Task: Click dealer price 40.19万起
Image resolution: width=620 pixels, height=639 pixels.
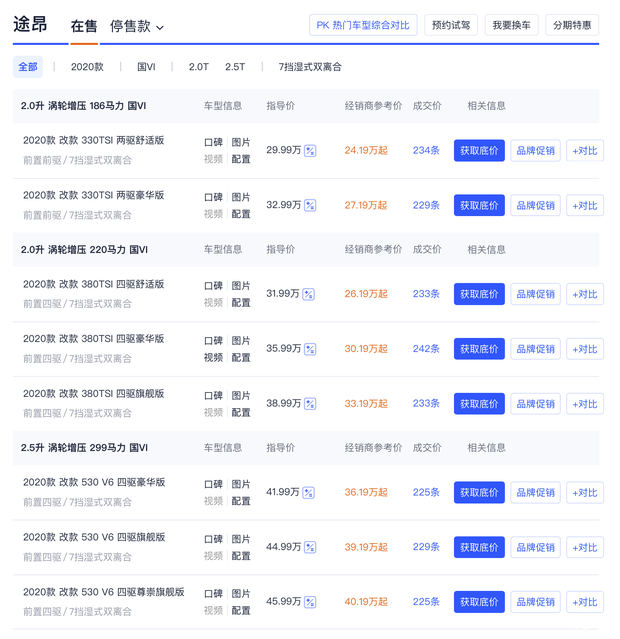Action: pyautogui.click(x=366, y=602)
